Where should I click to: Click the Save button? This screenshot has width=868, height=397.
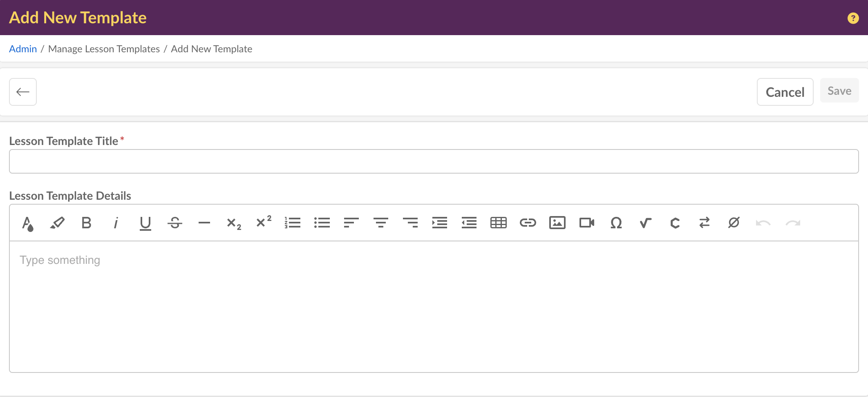pos(839,91)
